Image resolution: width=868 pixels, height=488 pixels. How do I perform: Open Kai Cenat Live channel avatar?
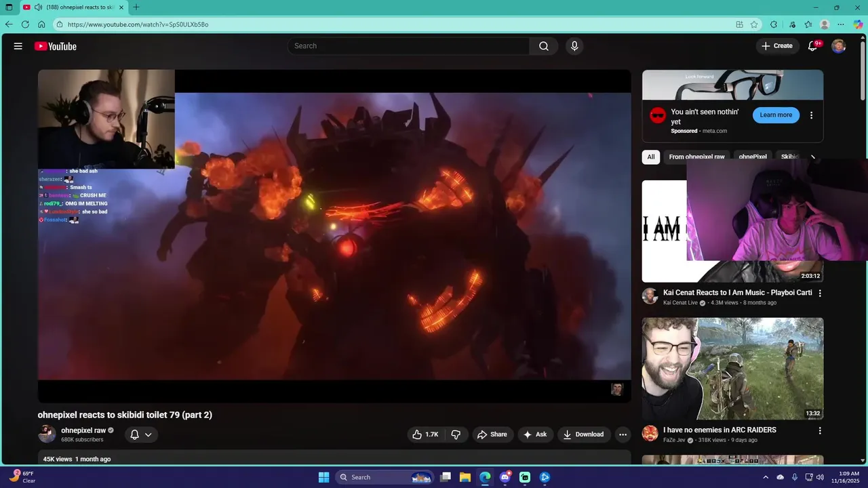650,296
